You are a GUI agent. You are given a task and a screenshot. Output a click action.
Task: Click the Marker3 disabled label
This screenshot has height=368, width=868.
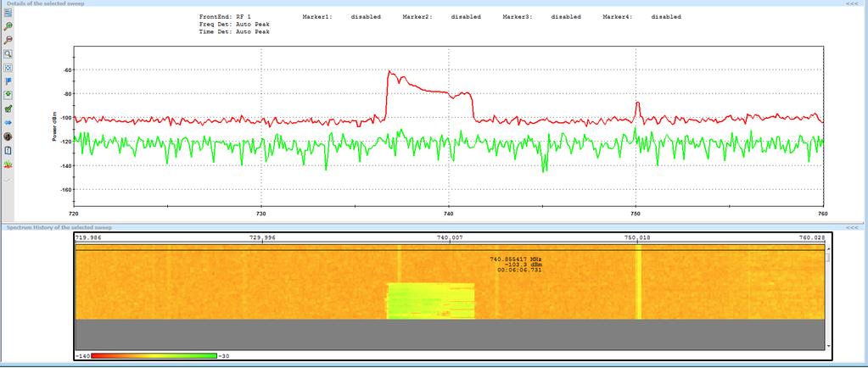tap(542, 17)
